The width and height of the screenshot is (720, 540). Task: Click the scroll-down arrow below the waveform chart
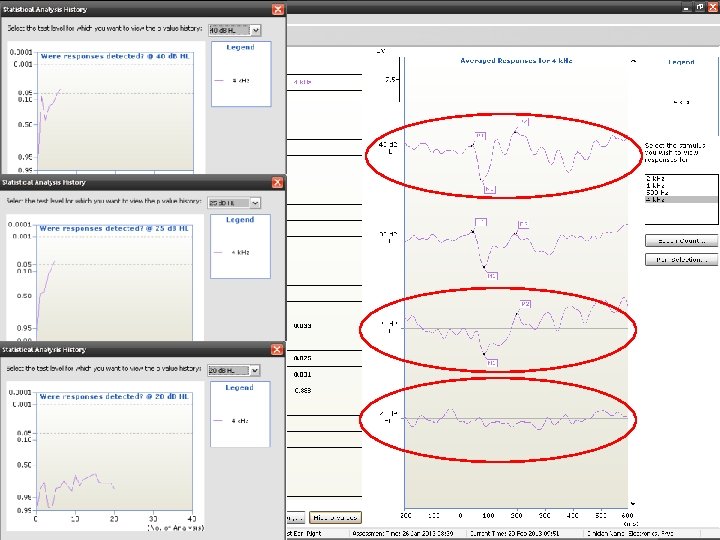pos(633,504)
